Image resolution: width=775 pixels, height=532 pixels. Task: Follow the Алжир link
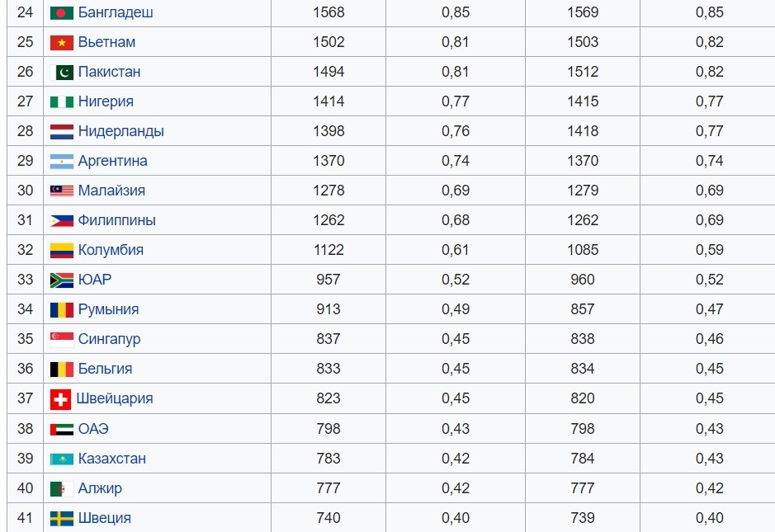click(x=100, y=488)
